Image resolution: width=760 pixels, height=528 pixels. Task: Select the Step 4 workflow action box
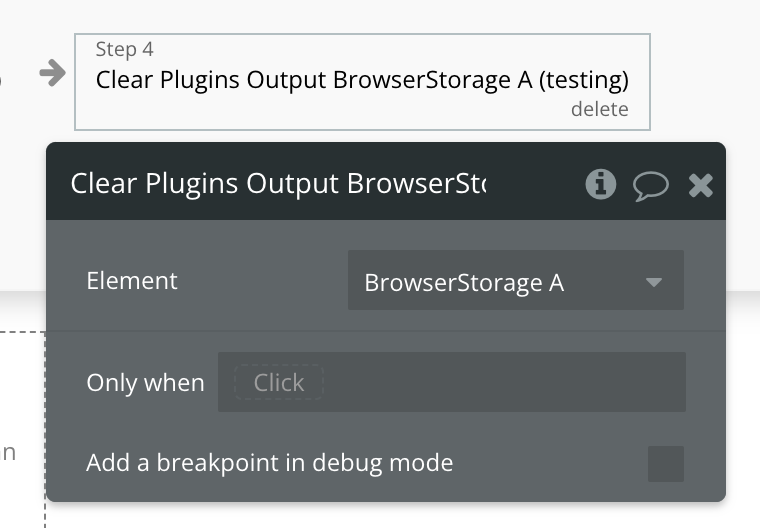(362, 82)
